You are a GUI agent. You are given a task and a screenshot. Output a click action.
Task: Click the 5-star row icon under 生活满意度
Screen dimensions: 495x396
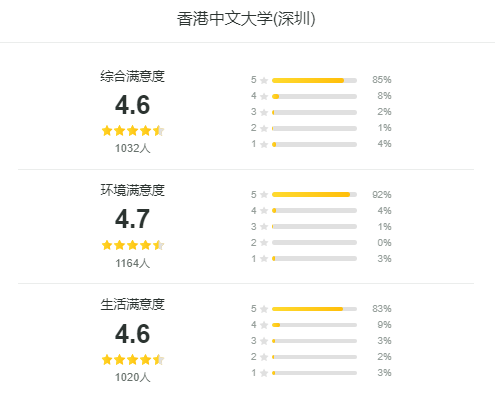[x=264, y=309]
